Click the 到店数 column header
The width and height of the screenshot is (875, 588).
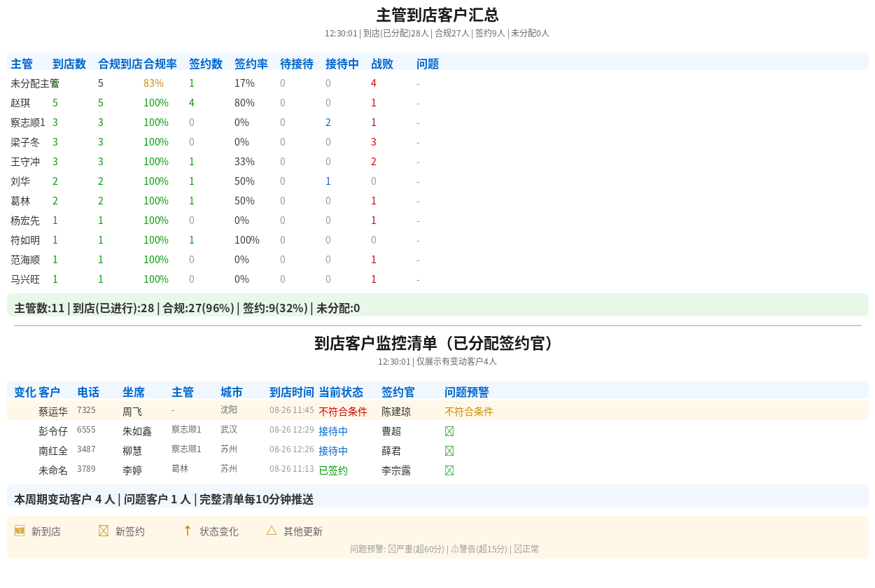click(69, 64)
